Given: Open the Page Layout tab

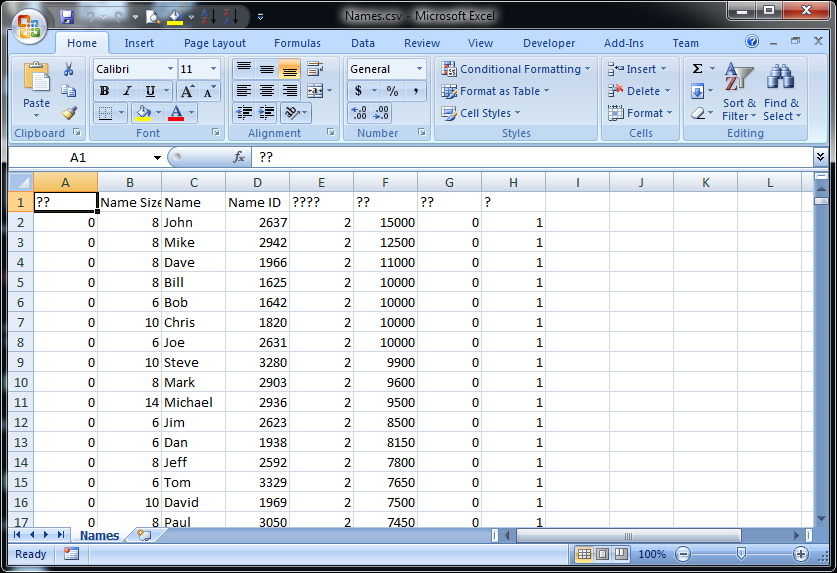Looking at the screenshot, I should pos(215,43).
